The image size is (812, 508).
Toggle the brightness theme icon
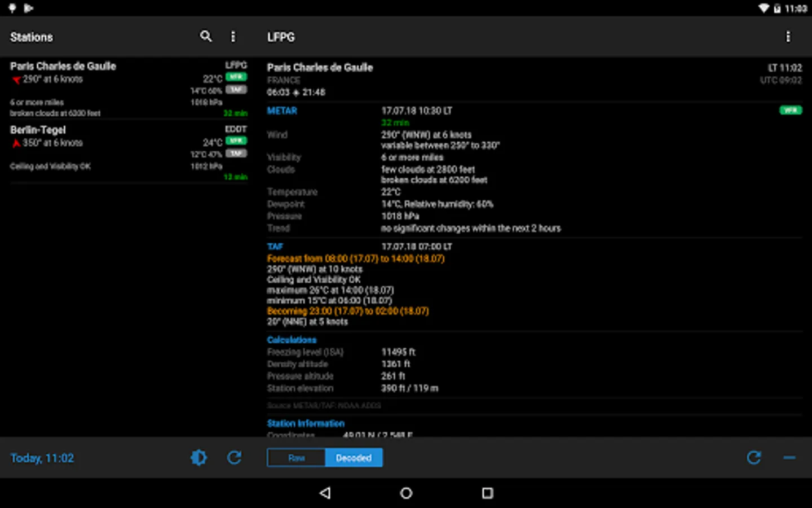pyautogui.click(x=198, y=457)
